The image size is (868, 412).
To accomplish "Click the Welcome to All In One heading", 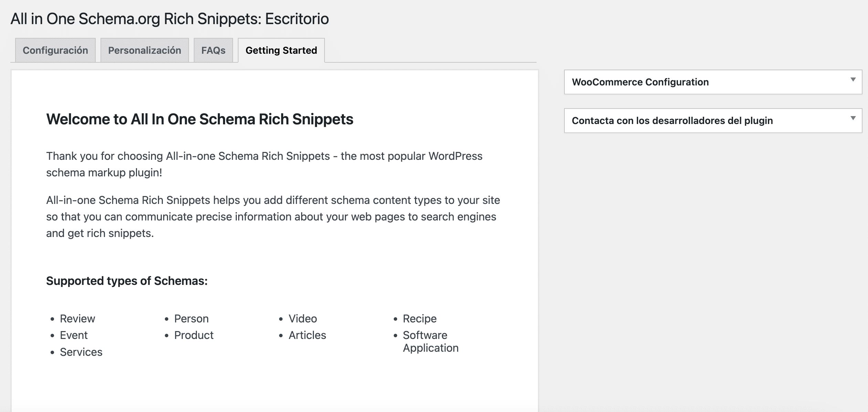I will point(200,119).
